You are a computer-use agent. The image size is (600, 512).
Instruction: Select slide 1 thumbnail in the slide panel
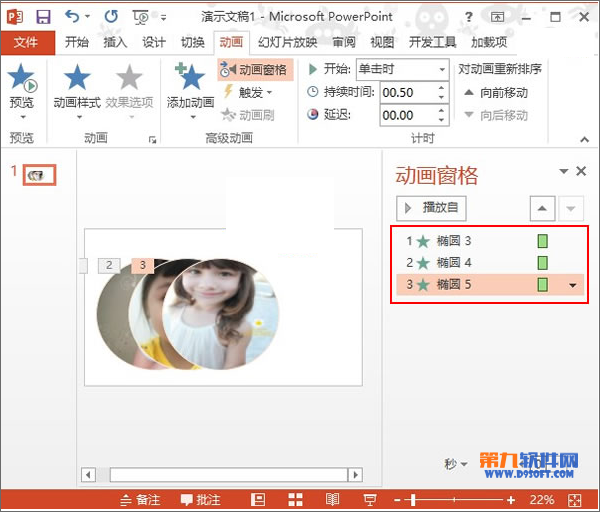point(39,175)
